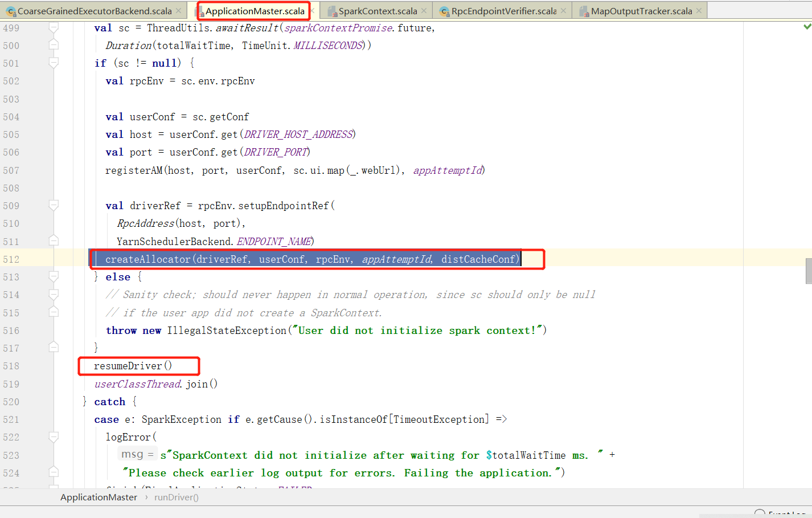Click the CoarseGrainedExecutorBackend.scala file icon

click(11, 11)
